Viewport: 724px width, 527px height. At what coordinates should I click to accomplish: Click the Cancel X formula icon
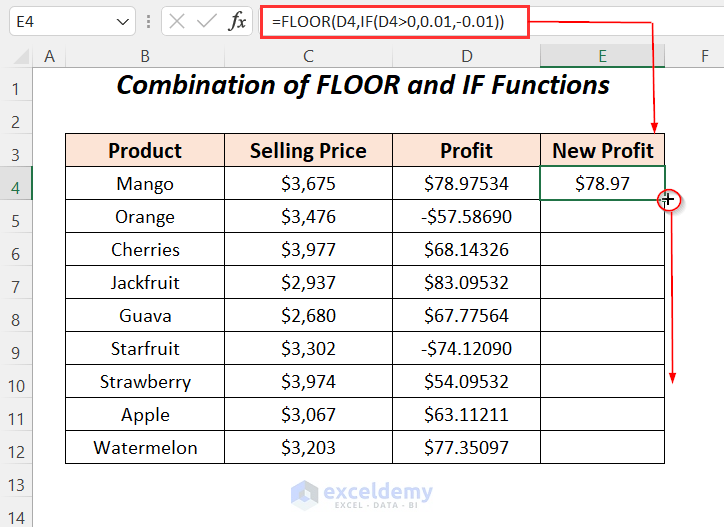(x=178, y=21)
